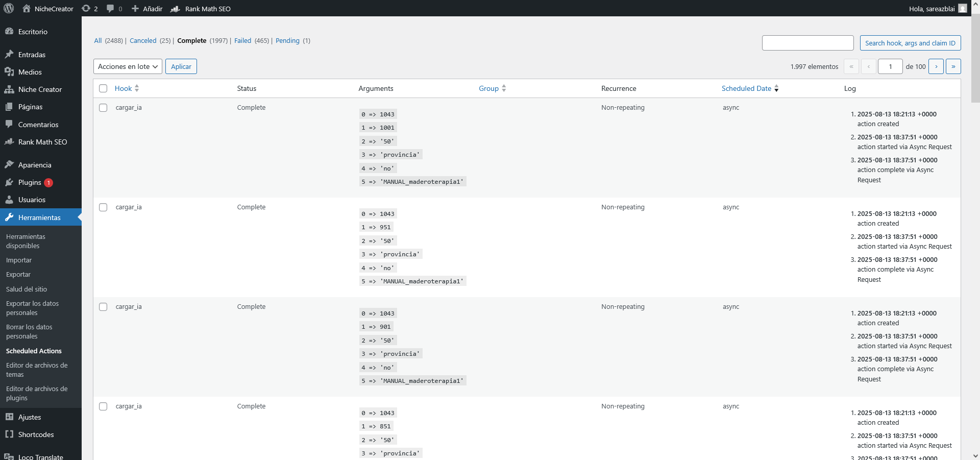Open Herramientas disponibles submenu item
Viewport: 980px width, 460px height.
click(x=41, y=241)
